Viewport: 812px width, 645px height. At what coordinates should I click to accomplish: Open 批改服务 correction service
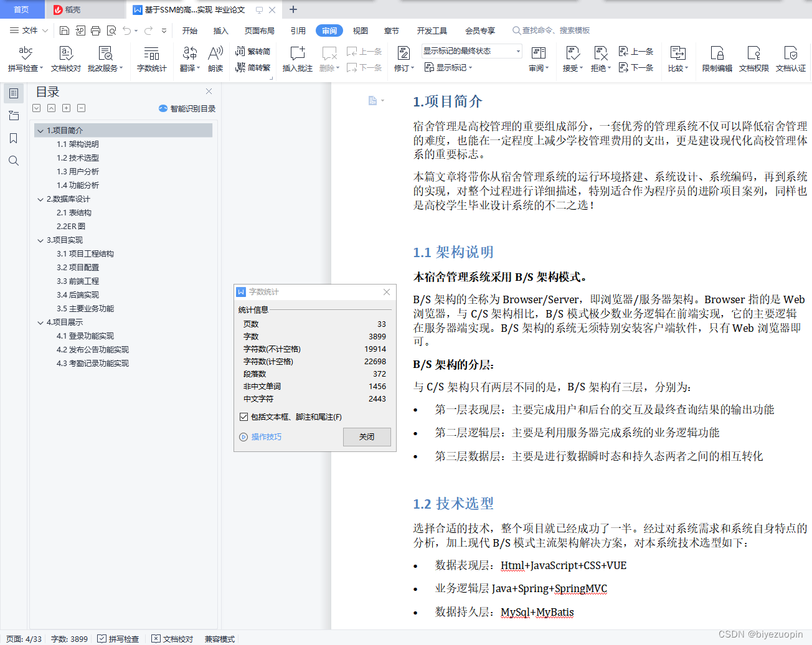click(x=105, y=59)
